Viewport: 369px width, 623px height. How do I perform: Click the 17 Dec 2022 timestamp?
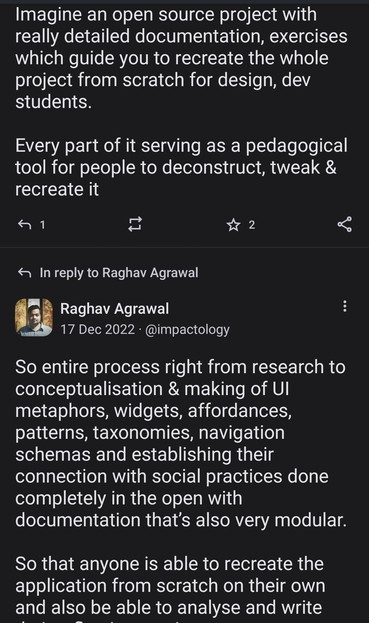97,329
